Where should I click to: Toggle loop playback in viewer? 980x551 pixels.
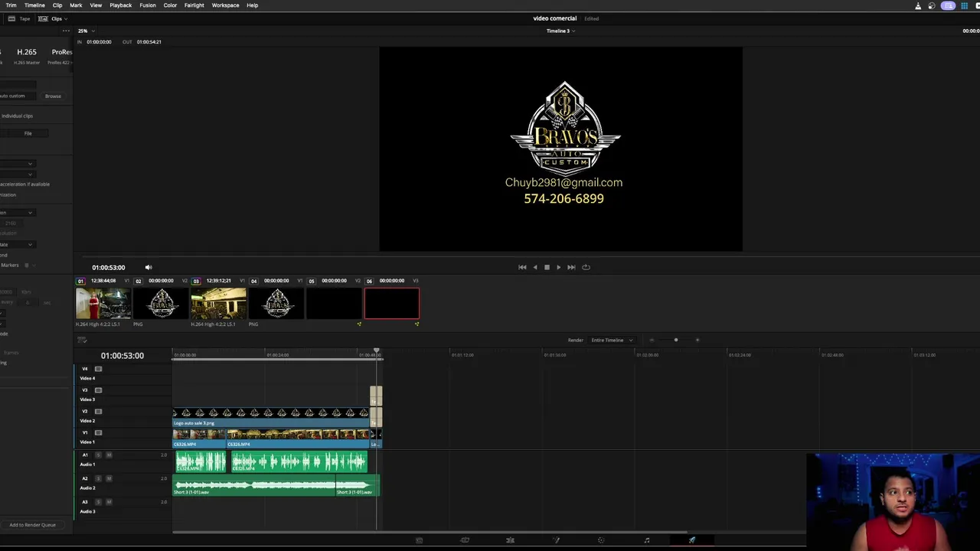coord(586,267)
